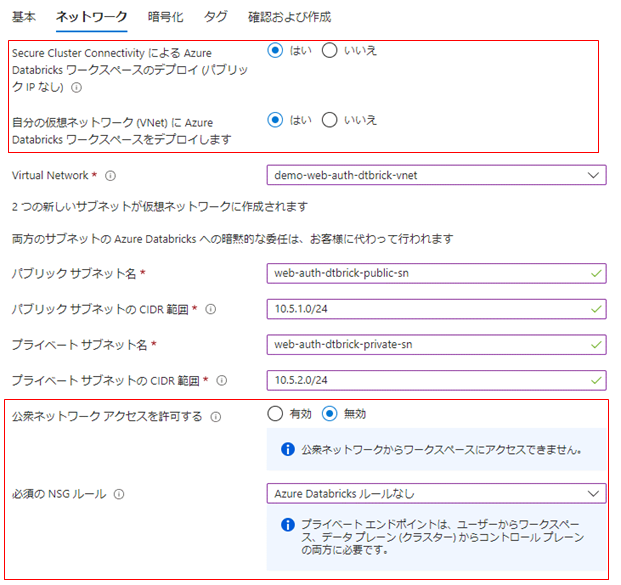
Task: Open the タグ tab
Action: pos(216,17)
